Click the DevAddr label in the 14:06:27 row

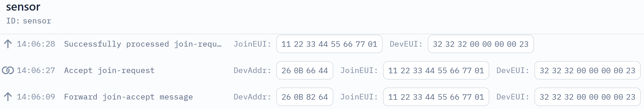[x=252, y=70]
